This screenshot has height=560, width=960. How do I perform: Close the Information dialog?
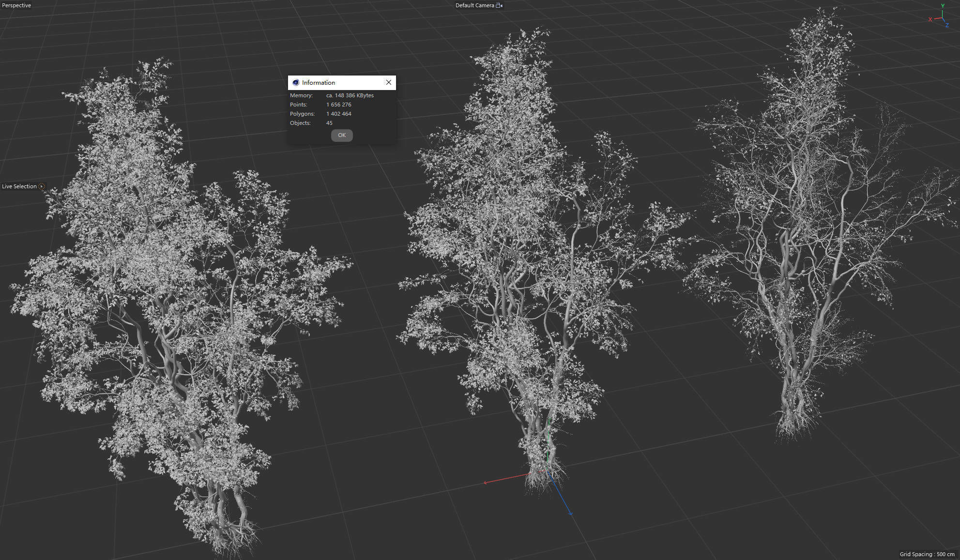tap(388, 82)
